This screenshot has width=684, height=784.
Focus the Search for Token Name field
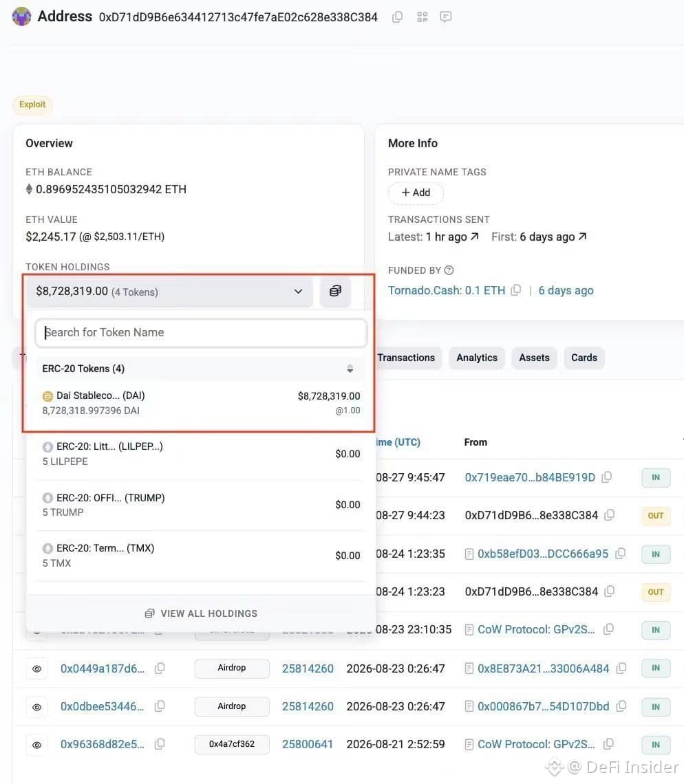tap(201, 332)
